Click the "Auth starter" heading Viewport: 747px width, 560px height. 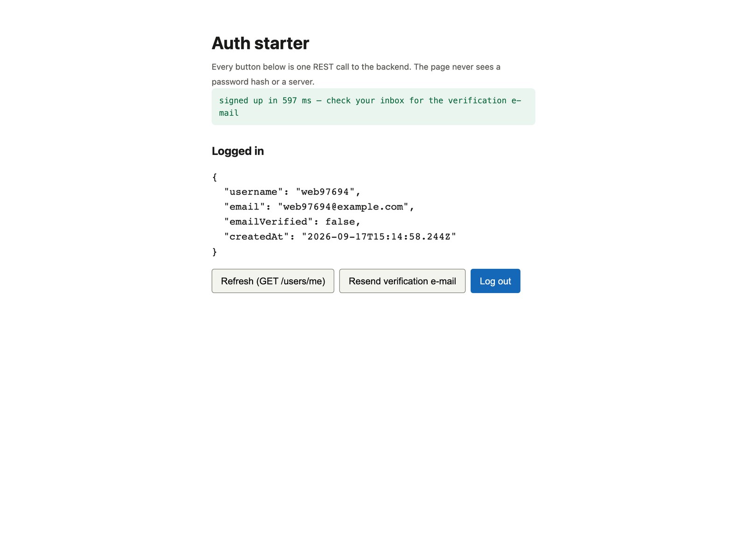tap(261, 43)
